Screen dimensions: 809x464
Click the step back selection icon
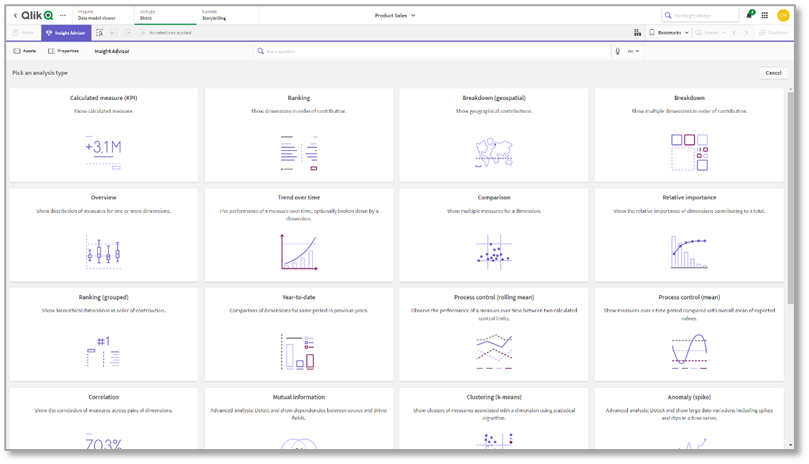pos(114,33)
